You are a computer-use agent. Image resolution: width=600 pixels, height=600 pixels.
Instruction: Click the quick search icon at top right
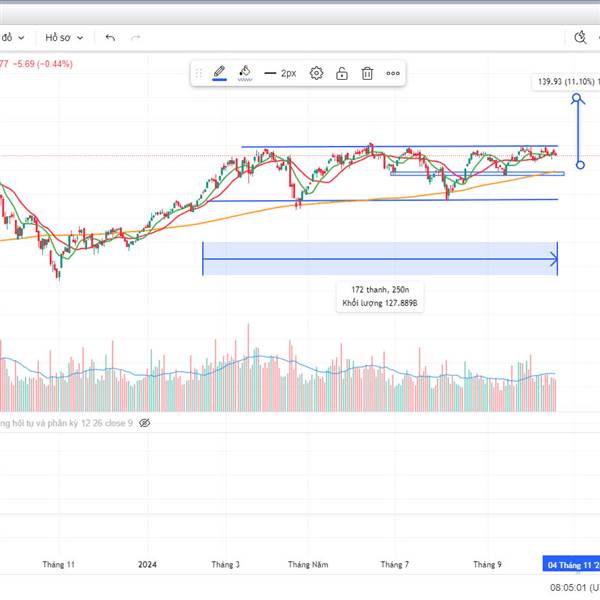click(580, 37)
